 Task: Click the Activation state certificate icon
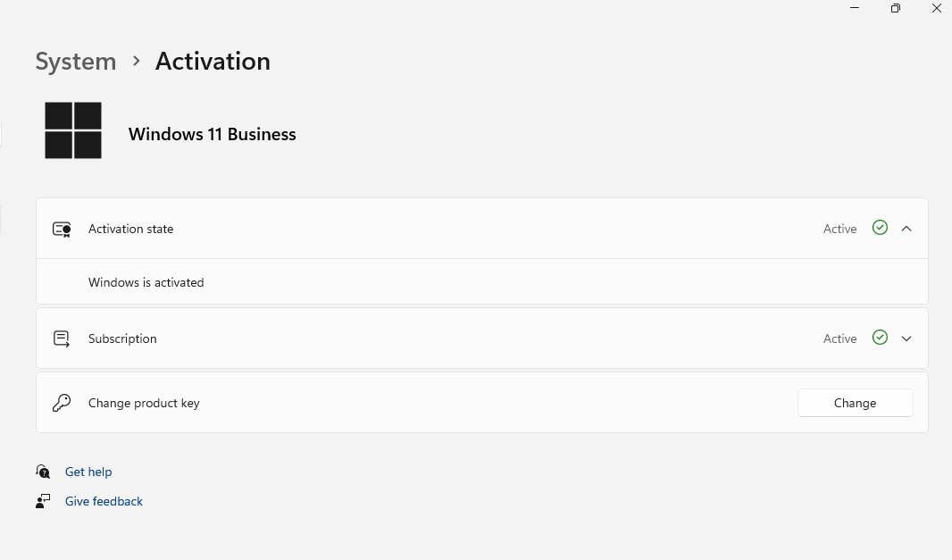(x=62, y=229)
